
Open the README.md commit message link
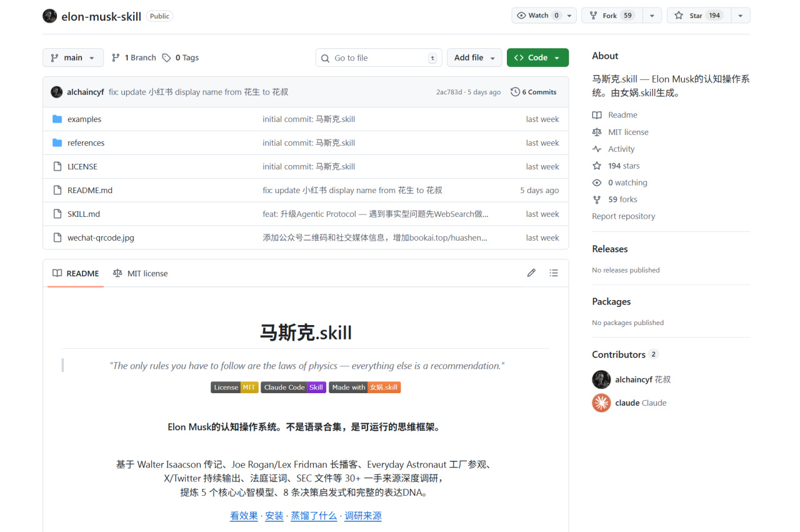[352, 191]
